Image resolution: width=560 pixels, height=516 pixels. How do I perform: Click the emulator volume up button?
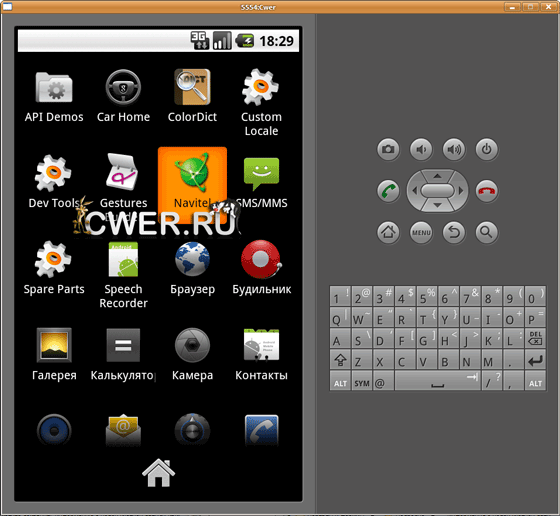coord(454,149)
